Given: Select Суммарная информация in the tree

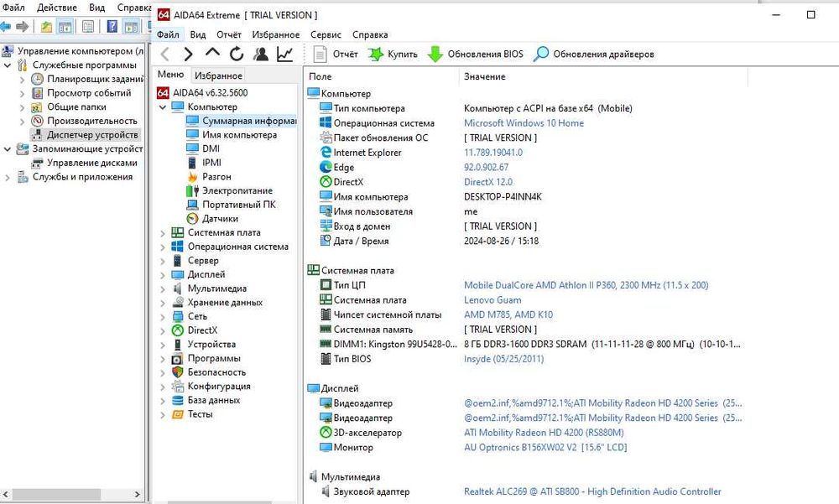Looking at the screenshot, I should tap(249, 121).
